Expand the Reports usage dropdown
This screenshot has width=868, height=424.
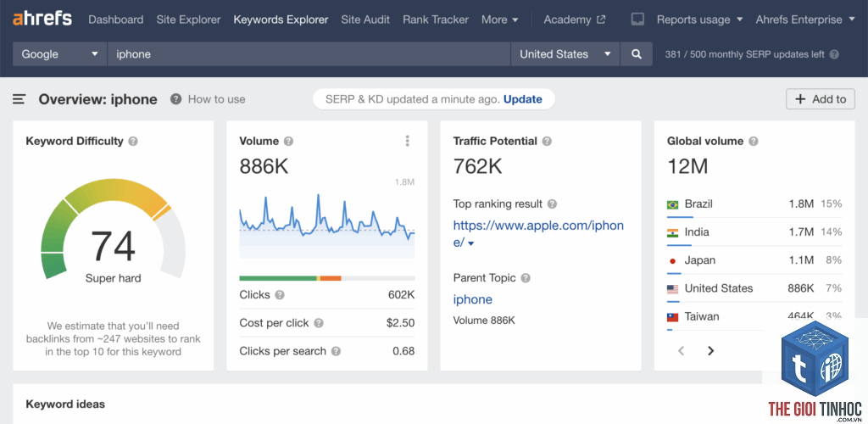pos(699,20)
